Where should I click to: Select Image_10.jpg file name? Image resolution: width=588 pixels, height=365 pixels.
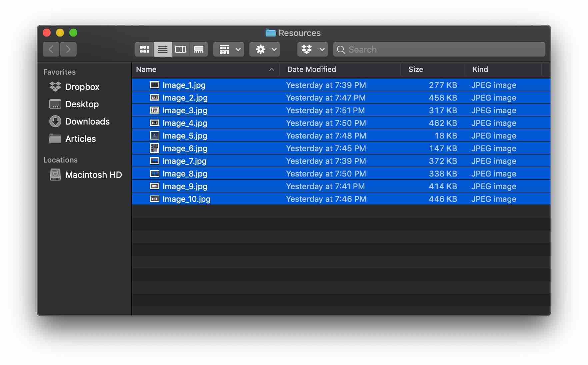pyautogui.click(x=187, y=199)
